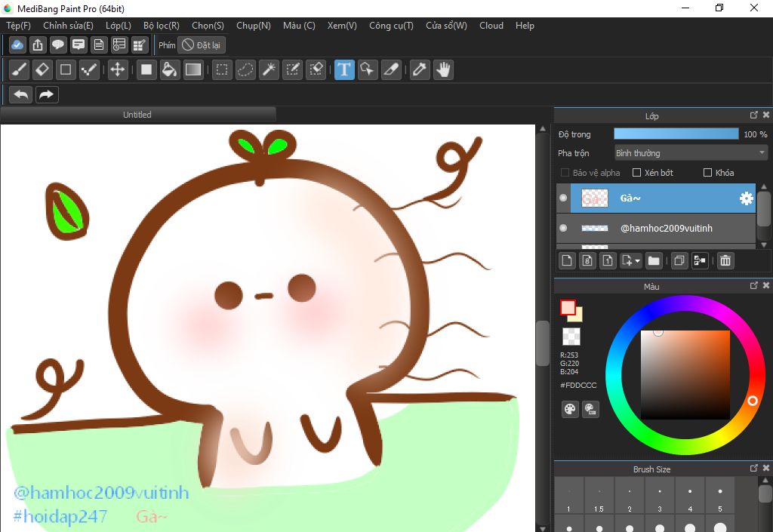Select the Divide frame tool
This screenshot has height=532, width=773.
pyautogui.click(x=390, y=69)
